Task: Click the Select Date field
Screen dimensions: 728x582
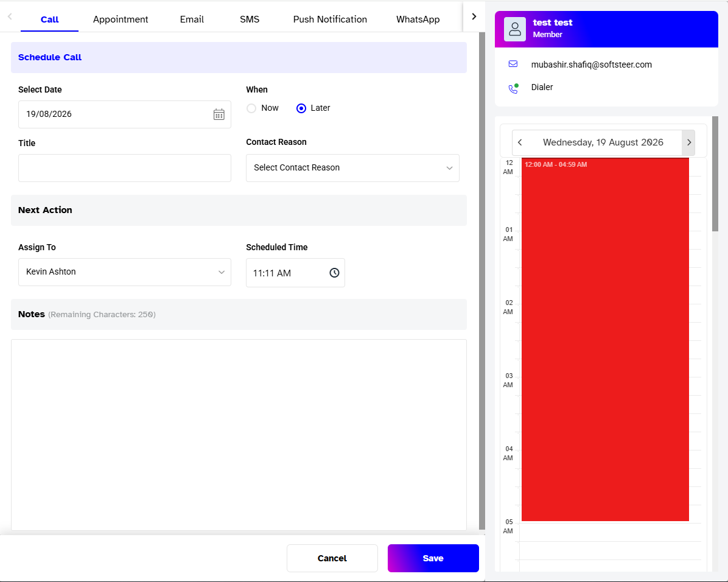Action: (x=124, y=114)
